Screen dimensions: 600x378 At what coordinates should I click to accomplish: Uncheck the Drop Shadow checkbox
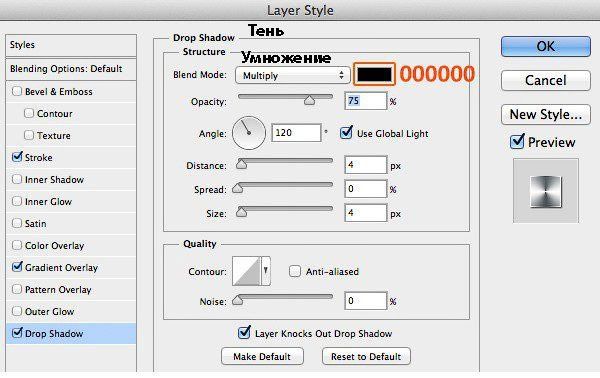pyautogui.click(x=17, y=333)
